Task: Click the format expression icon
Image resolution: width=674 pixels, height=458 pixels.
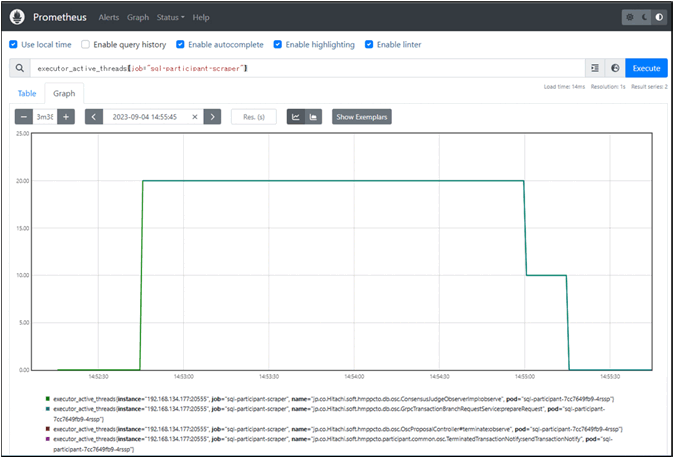Action: click(595, 68)
